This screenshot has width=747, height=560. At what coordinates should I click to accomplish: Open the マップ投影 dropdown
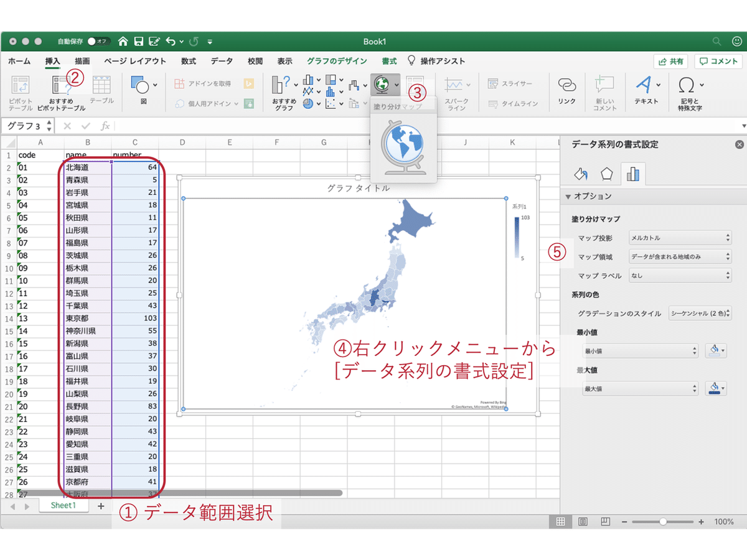point(680,238)
